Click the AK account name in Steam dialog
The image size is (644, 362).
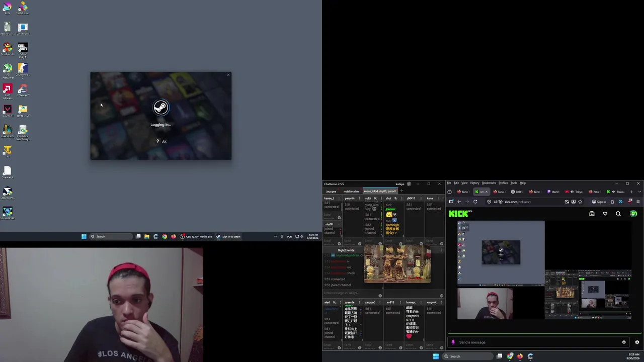point(164,142)
